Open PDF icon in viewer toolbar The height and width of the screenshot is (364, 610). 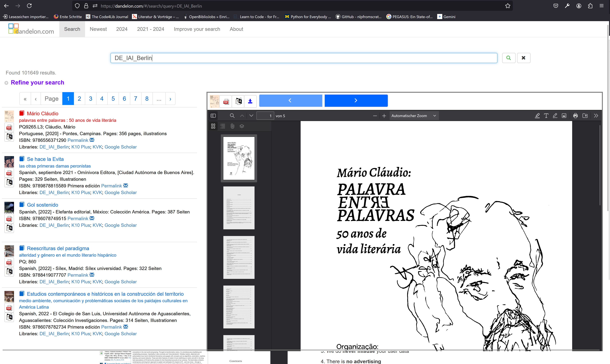coord(226,101)
